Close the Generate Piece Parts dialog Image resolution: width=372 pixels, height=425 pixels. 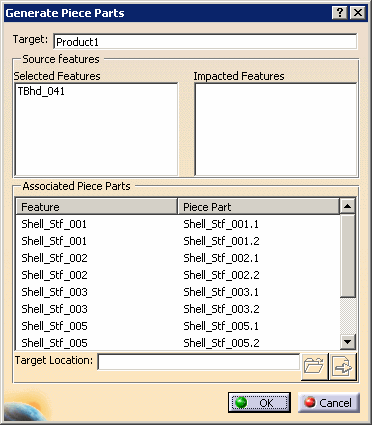(358, 13)
